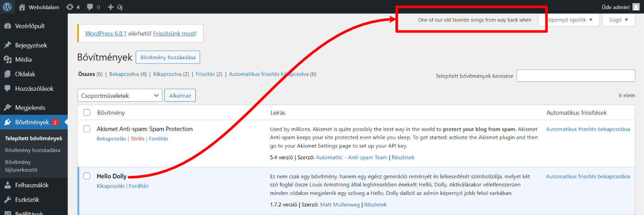Click the admin avatar in top bar
Image resolution: width=644 pixels, height=215 pixels.
(x=636, y=7)
